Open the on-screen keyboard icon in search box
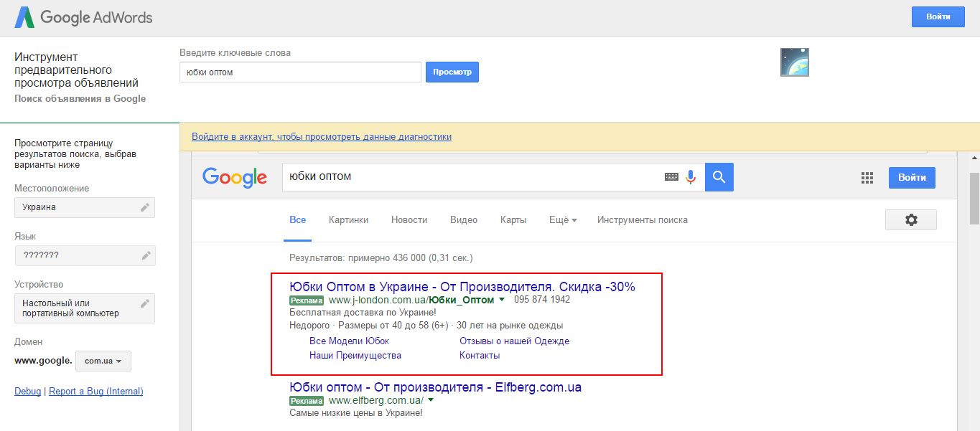The width and height of the screenshot is (980, 431). click(x=671, y=176)
